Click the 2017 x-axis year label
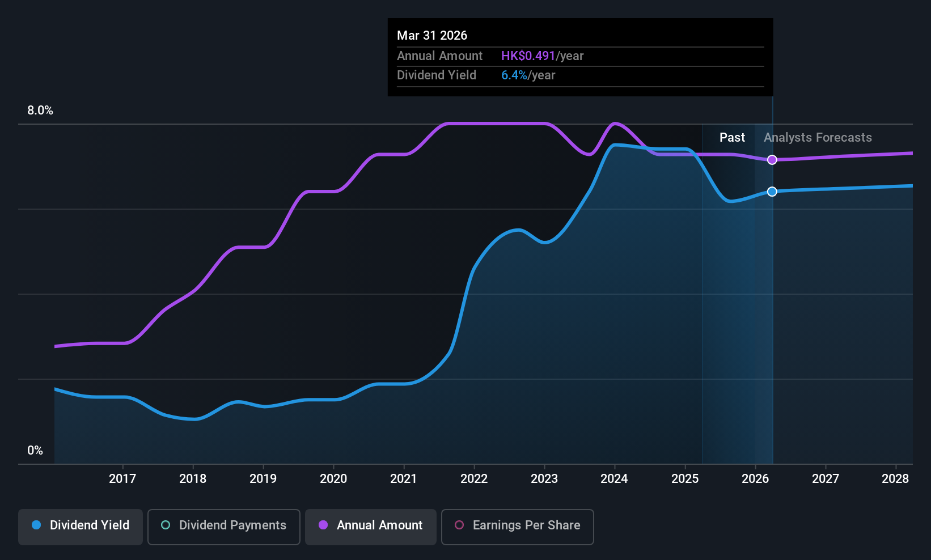This screenshot has height=560, width=931. (x=122, y=478)
